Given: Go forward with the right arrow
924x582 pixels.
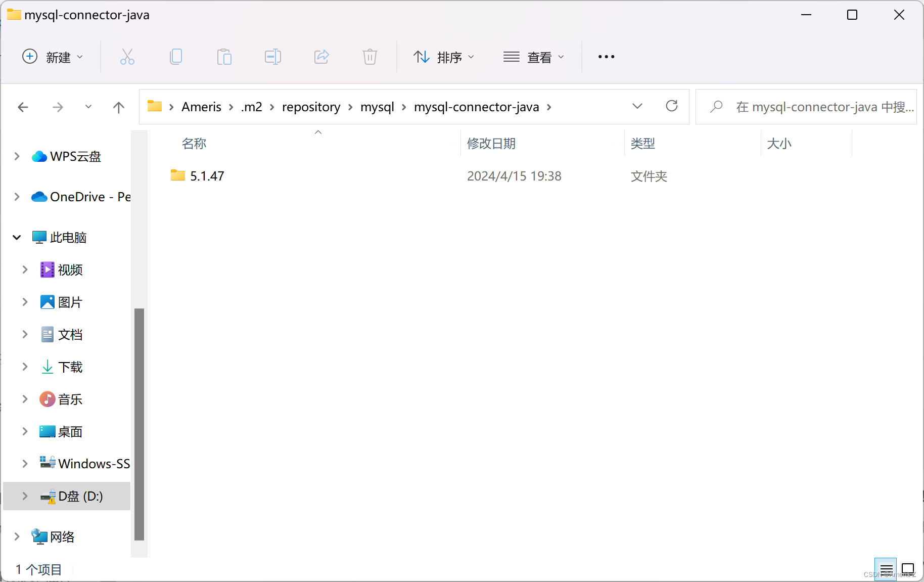Looking at the screenshot, I should [x=58, y=107].
